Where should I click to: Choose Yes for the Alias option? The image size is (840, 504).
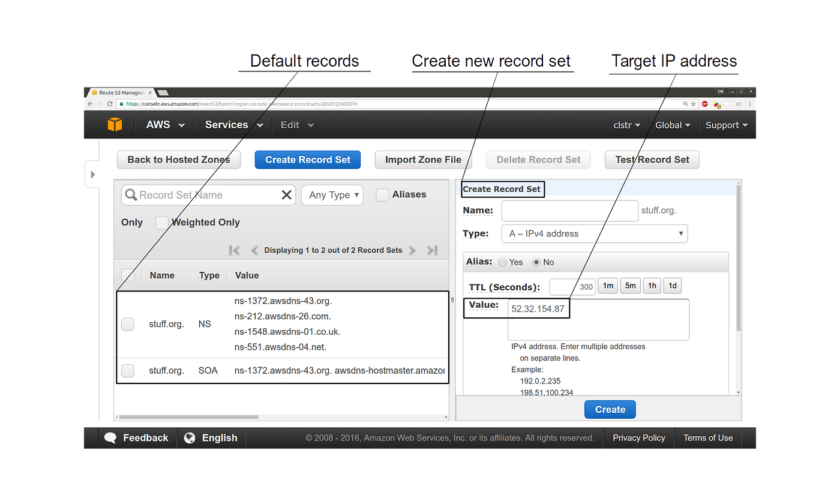pyautogui.click(x=502, y=262)
